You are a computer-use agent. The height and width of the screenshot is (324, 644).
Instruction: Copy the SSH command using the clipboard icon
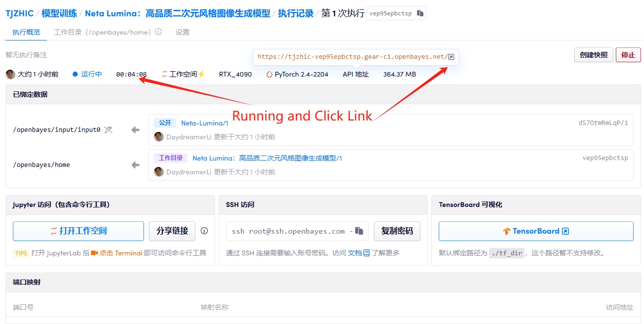point(360,231)
